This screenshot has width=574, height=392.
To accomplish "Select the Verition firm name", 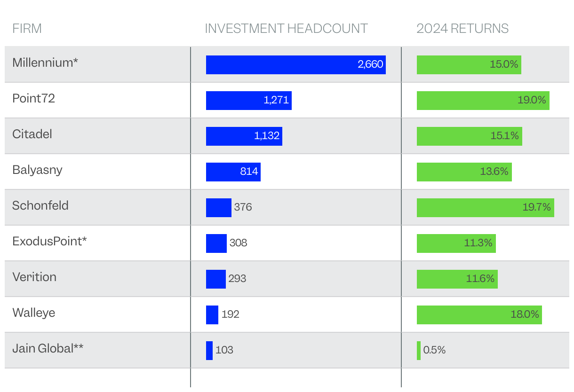I will tap(34, 277).
